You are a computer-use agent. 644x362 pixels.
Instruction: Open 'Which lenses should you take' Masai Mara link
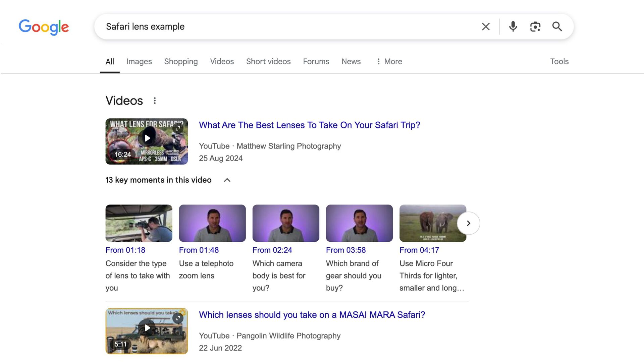pyautogui.click(x=312, y=315)
